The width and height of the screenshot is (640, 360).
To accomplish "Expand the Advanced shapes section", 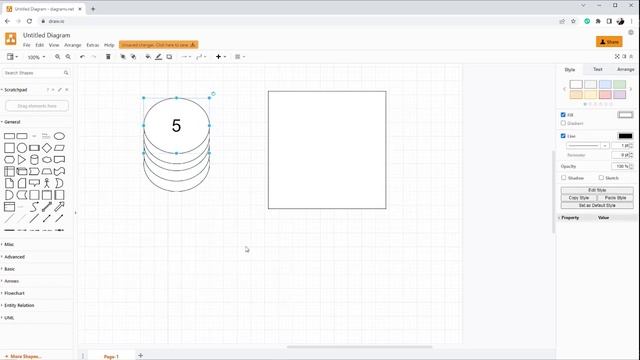I will click(14, 257).
